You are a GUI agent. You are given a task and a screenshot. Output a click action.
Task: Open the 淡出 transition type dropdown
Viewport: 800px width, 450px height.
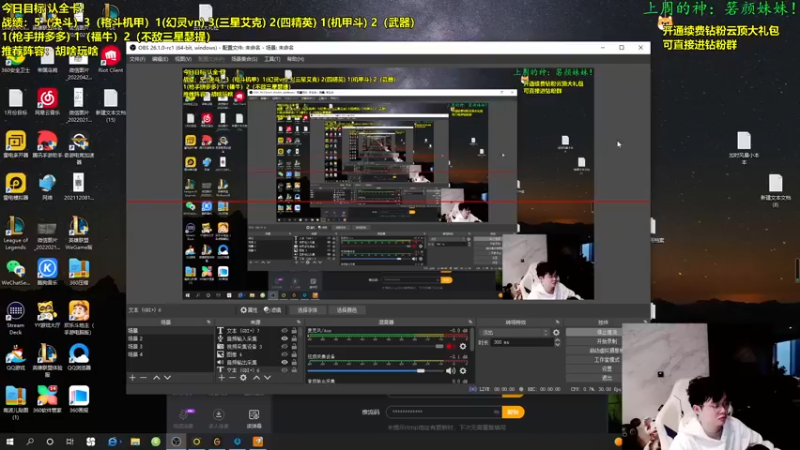point(514,333)
